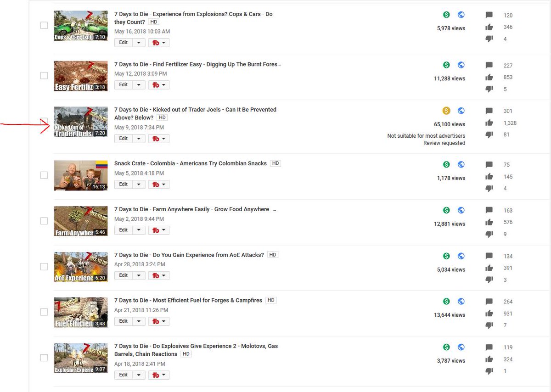Viewport: 551px width, 392px height.
Task: Click thumbs-up icon for Cops & Cars video
Action: click(x=489, y=27)
